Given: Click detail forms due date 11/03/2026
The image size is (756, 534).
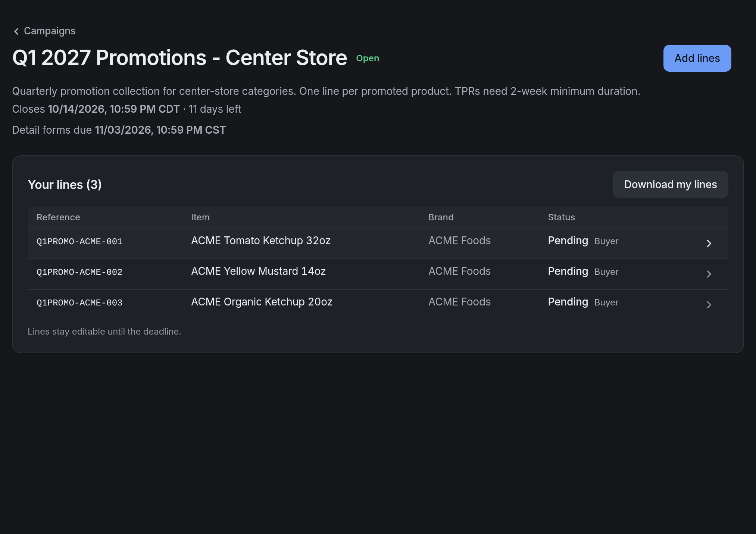Looking at the screenshot, I should click(x=160, y=130).
